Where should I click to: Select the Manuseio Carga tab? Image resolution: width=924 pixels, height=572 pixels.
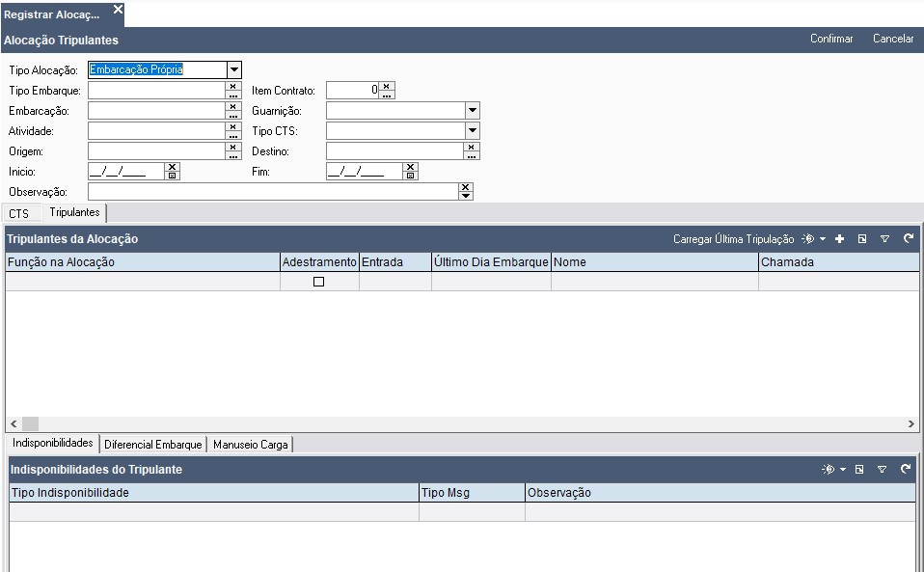click(250, 445)
